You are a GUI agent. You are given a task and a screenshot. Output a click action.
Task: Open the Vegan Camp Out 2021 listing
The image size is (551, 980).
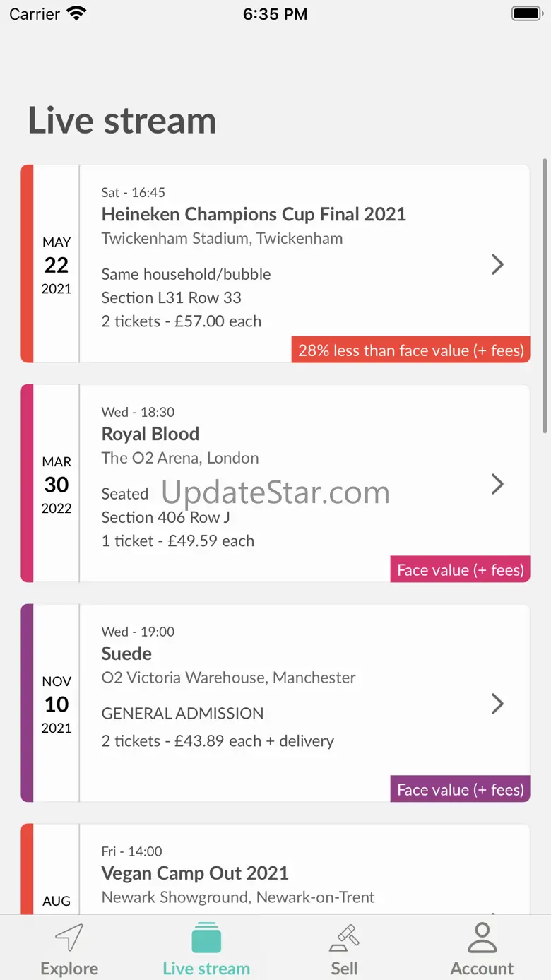click(x=195, y=873)
